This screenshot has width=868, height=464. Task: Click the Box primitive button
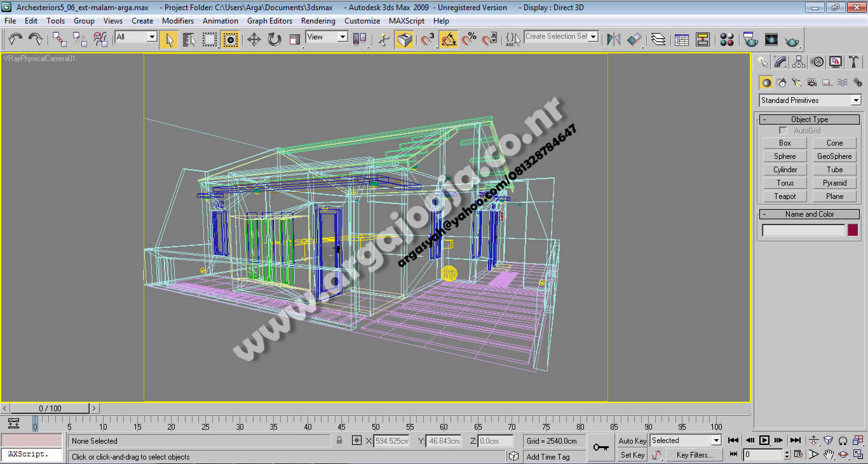[x=785, y=143]
